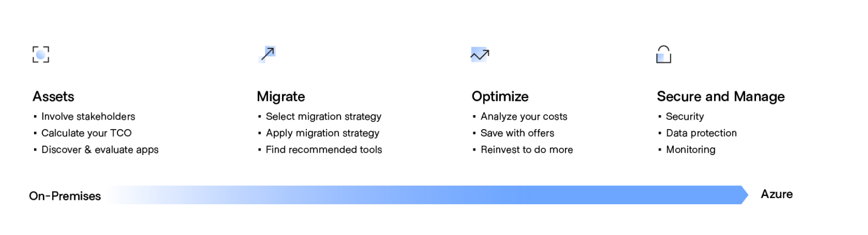This screenshot has width=868, height=235.
Task: Click "Analyze your costs" item
Action: coord(524,117)
